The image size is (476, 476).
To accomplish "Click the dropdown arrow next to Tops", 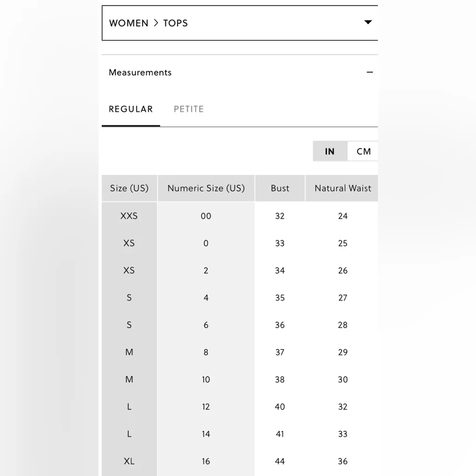I will pyautogui.click(x=368, y=22).
